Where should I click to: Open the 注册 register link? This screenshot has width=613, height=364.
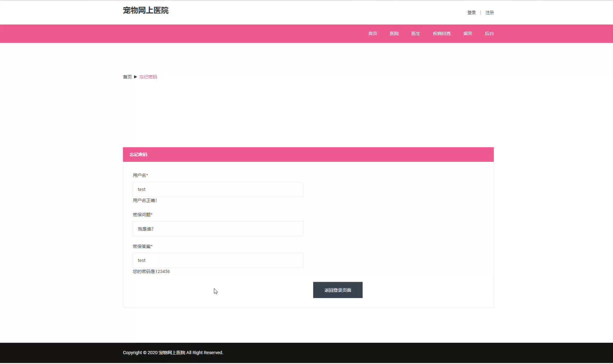(x=489, y=13)
